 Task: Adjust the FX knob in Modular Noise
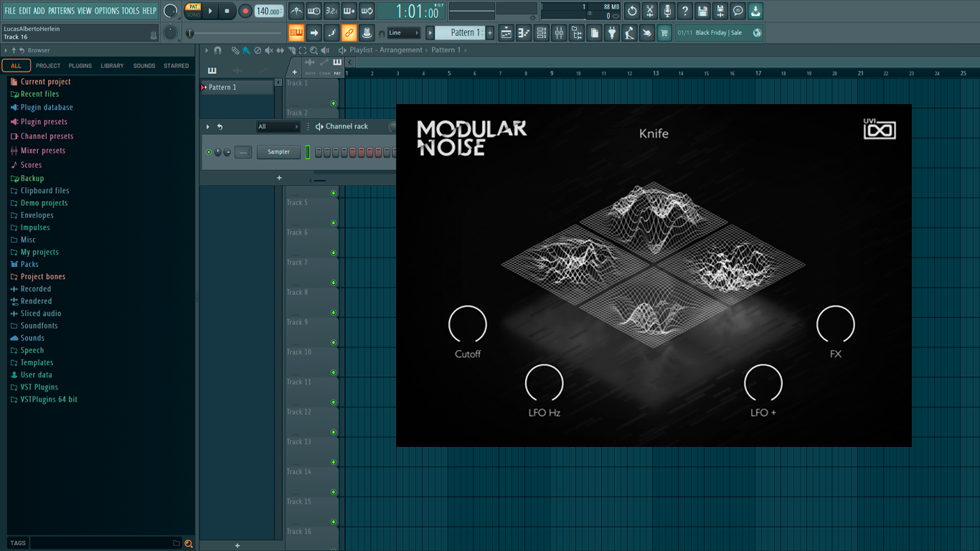coord(836,324)
